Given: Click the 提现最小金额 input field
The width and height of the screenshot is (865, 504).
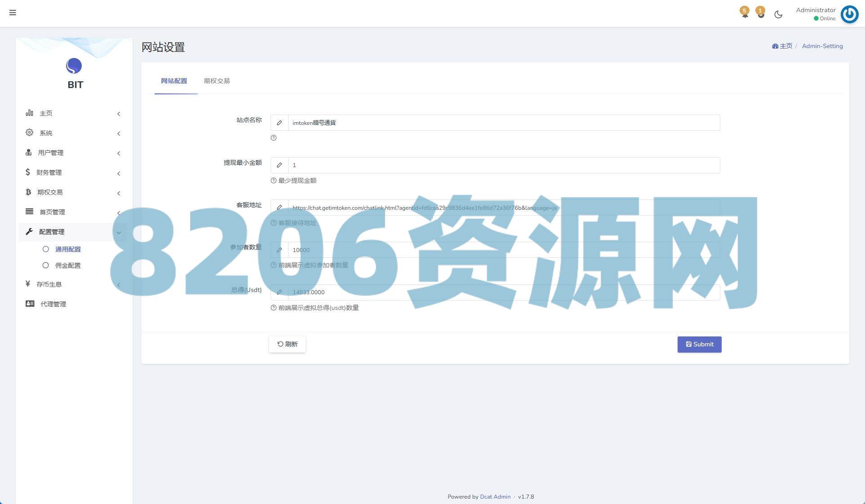Looking at the screenshot, I should (x=503, y=165).
